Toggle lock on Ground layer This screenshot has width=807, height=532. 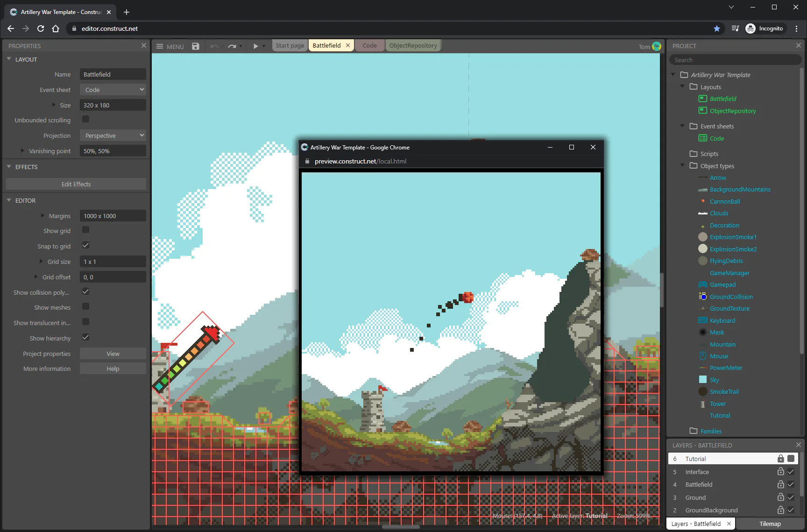tap(780, 497)
